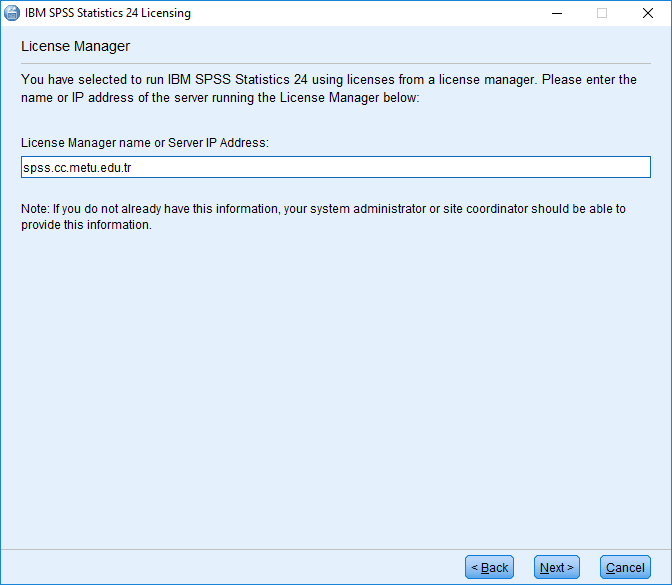Click the words 'provide this information' in note
The width and height of the screenshot is (672, 585).
pos(85,225)
